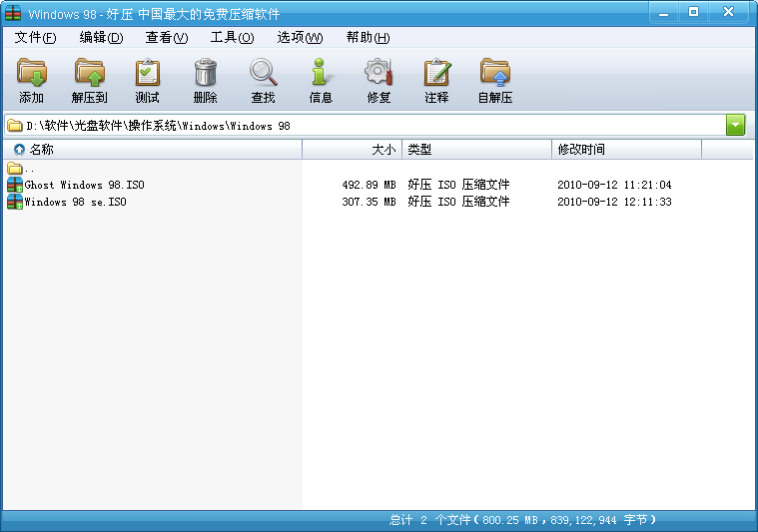Expand the green address path dropdown
The width and height of the screenshot is (758, 532).
pyautogui.click(x=736, y=125)
